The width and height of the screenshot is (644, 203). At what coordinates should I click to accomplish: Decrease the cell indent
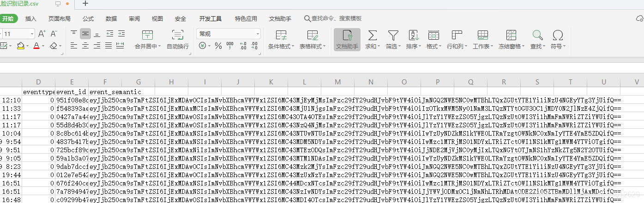(x=109, y=34)
